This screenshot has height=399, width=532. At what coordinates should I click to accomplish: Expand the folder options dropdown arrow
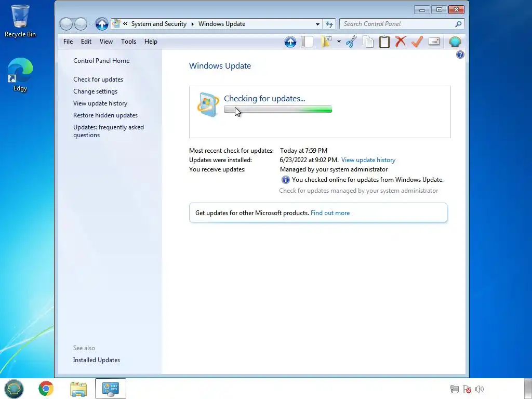point(339,42)
